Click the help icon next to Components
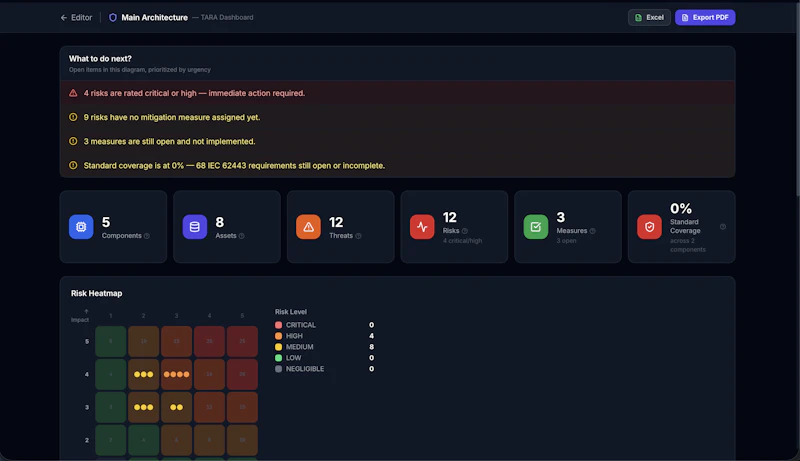 pyautogui.click(x=147, y=236)
